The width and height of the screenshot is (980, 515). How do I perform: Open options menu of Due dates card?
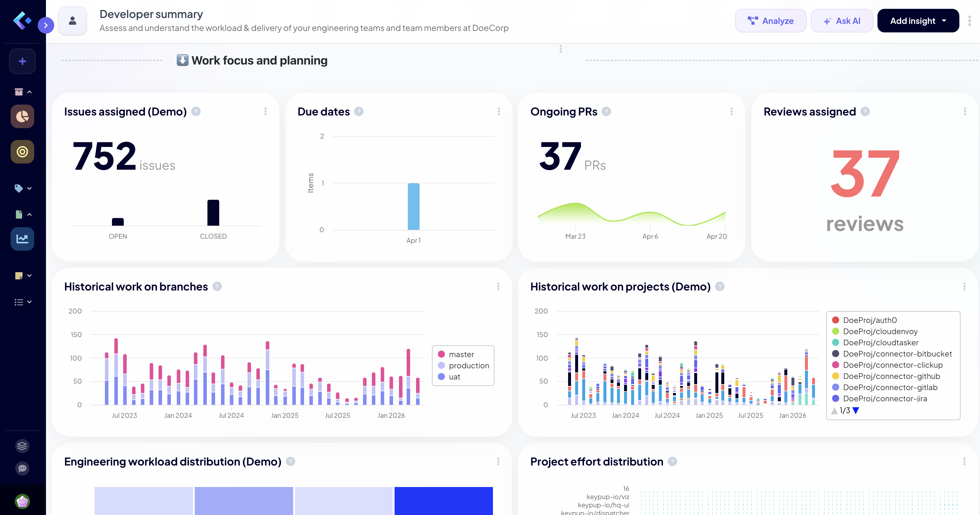coord(499,111)
